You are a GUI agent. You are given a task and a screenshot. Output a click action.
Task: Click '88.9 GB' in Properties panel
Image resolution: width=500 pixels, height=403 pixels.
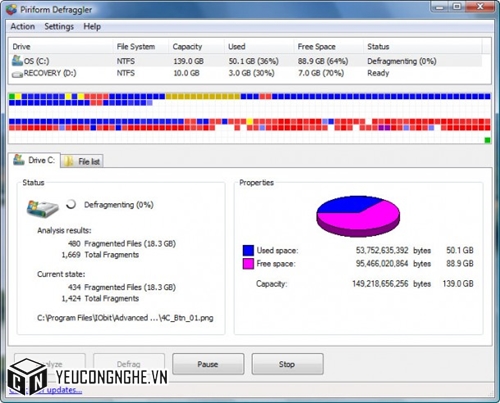coord(460,264)
